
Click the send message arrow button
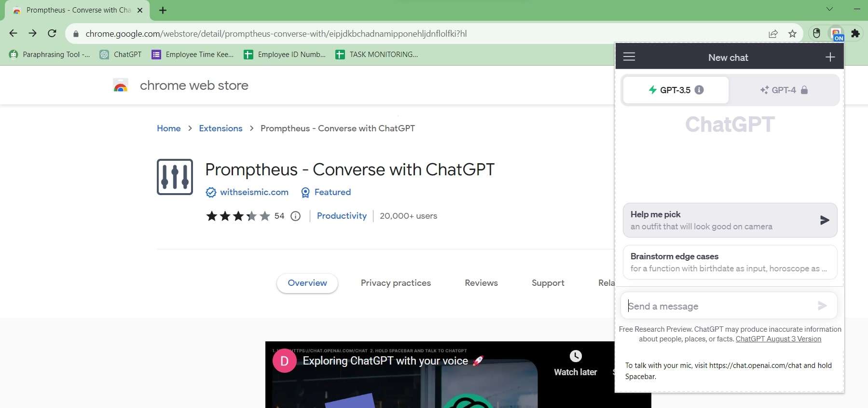click(823, 306)
